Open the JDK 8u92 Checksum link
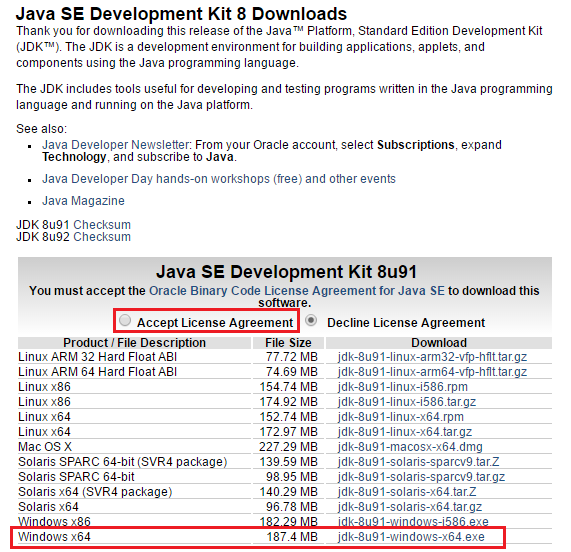 102,237
